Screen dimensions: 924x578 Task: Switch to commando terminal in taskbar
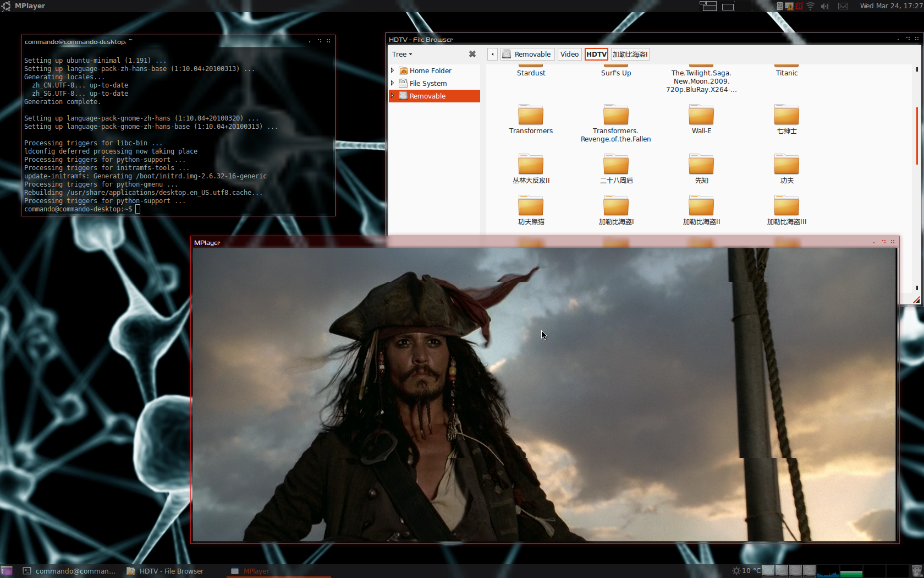click(x=69, y=571)
